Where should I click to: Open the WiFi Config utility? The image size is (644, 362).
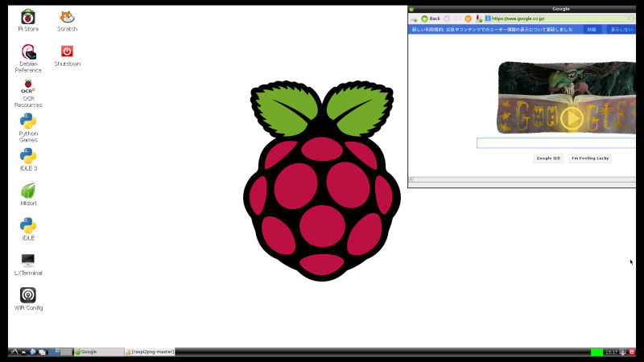coord(28,295)
